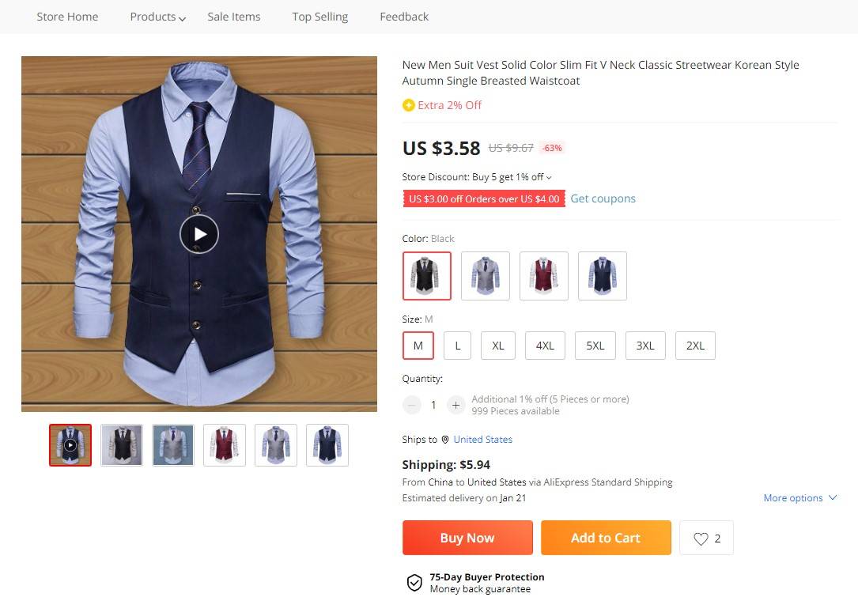
Task: Open the Get coupons link
Action: pos(603,198)
